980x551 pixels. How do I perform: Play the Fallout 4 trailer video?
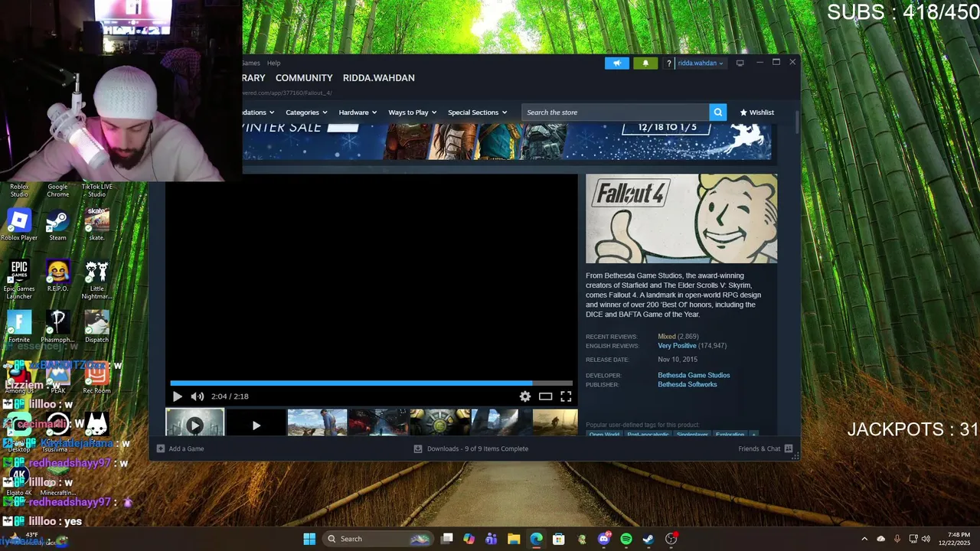(177, 396)
